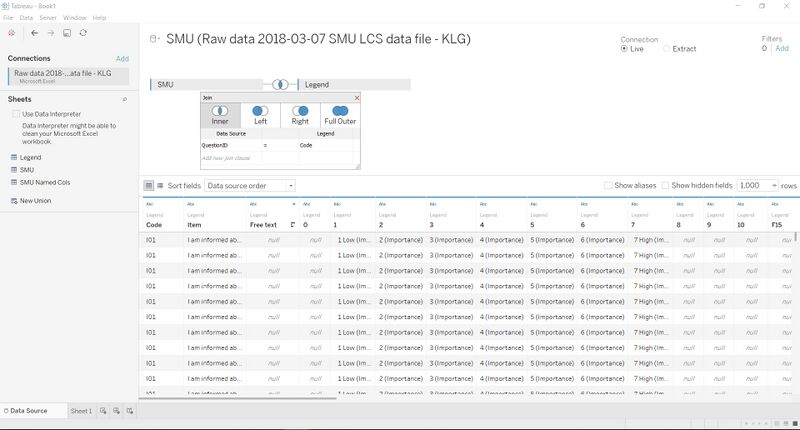Click the New Union icon in Sheets
The height and width of the screenshot is (430, 800).
pos(14,201)
